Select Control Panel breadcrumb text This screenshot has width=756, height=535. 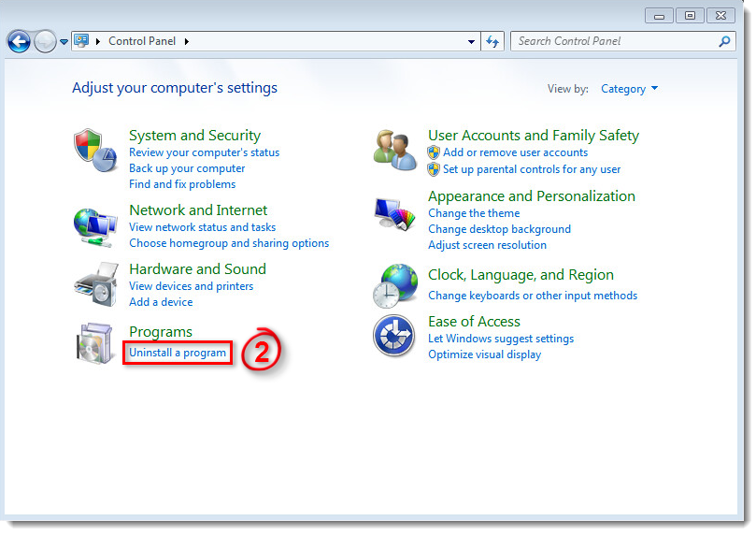point(142,41)
